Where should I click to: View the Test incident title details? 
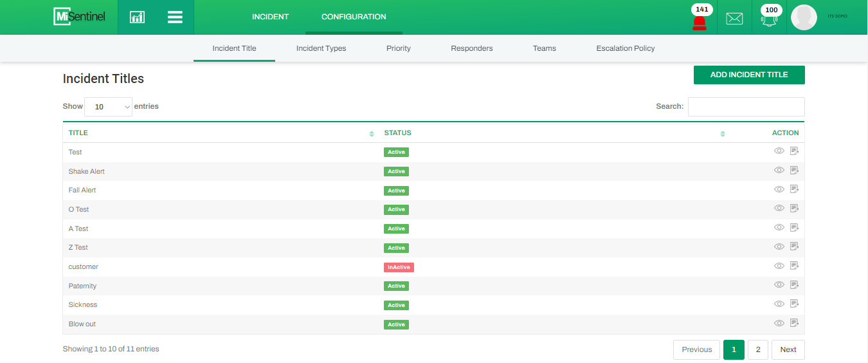(779, 151)
